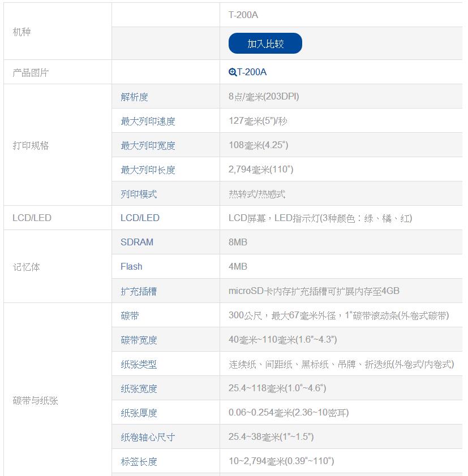This screenshot has height=476, width=468.
Task: Click the 列印模式 label
Action: pos(139,194)
